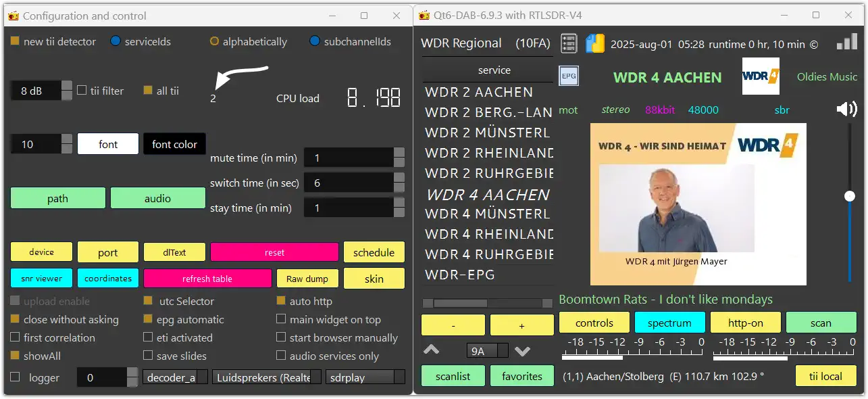Toggle the showAll checkbox
Viewport: 868px width, 399px height.
pyautogui.click(x=15, y=356)
